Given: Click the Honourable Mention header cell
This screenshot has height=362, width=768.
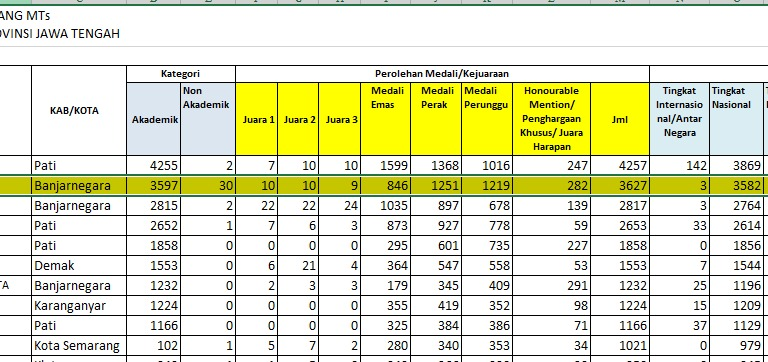Looking at the screenshot, I should [552, 119].
